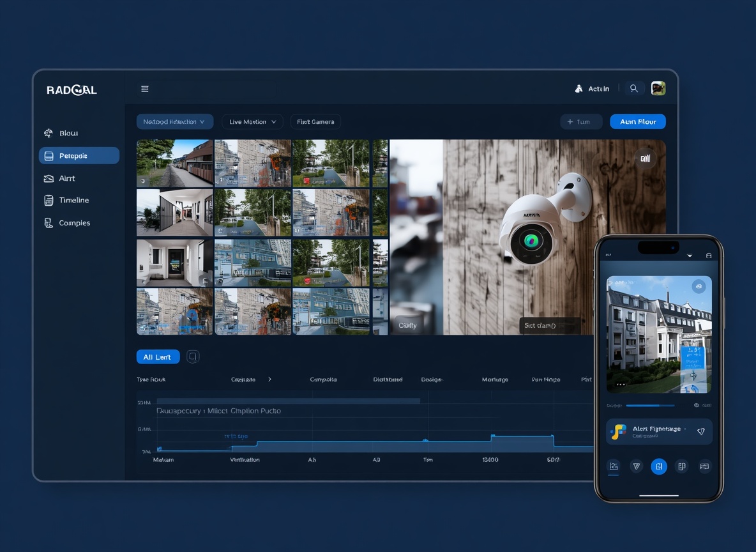This screenshot has height=552, width=756.
Task: Click the shield icon in the alert card
Action: [x=701, y=431]
